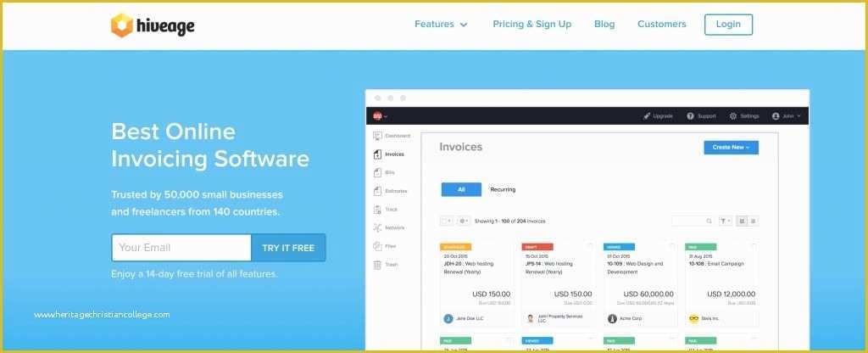Open the Network sidebar icon
This screenshot has height=353, width=868.
pos(378,227)
